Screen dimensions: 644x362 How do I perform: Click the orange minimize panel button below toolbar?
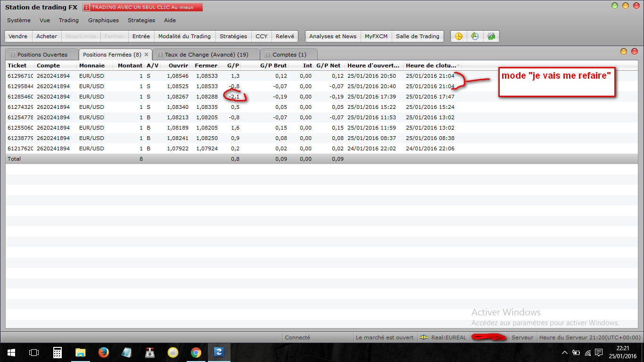[x=624, y=51]
